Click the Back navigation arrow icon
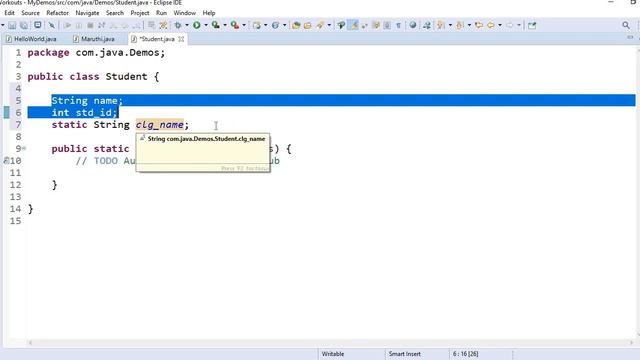 tap(491, 25)
